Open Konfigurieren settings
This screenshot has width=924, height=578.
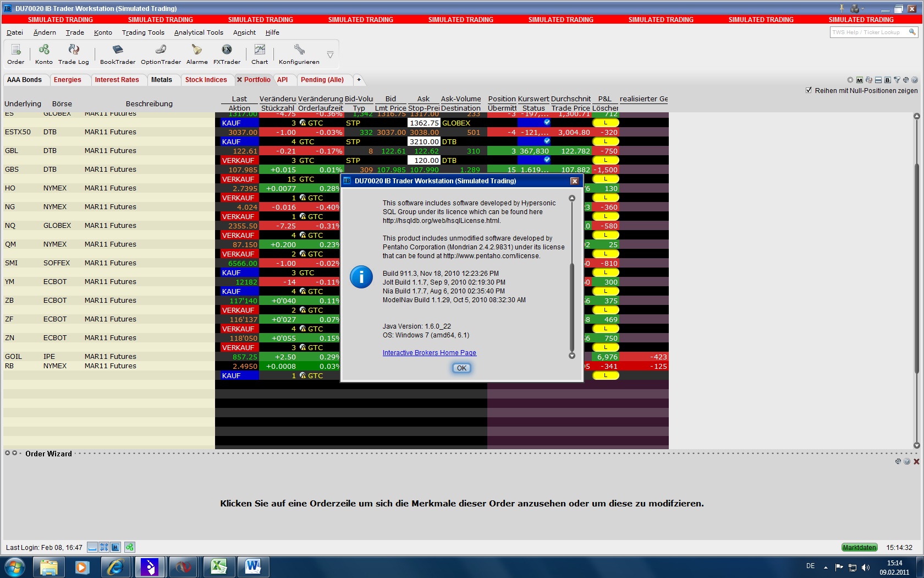click(299, 54)
